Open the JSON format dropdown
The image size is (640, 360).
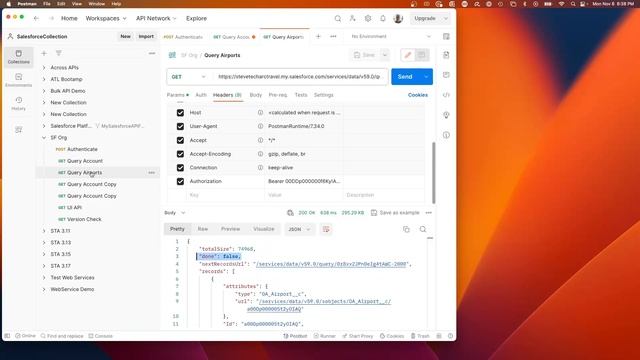(x=299, y=229)
